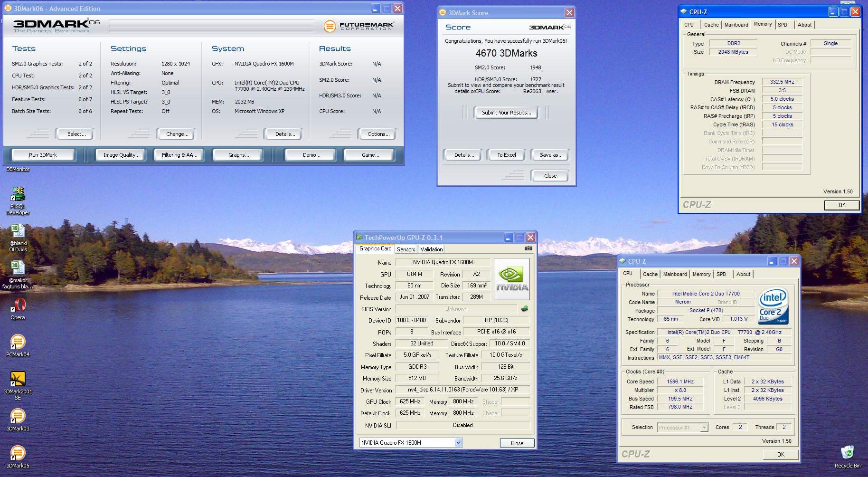Click the DRAM Frequency value 332.5 MHz
The height and width of the screenshot is (477, 868).
[x=782, y=82]
